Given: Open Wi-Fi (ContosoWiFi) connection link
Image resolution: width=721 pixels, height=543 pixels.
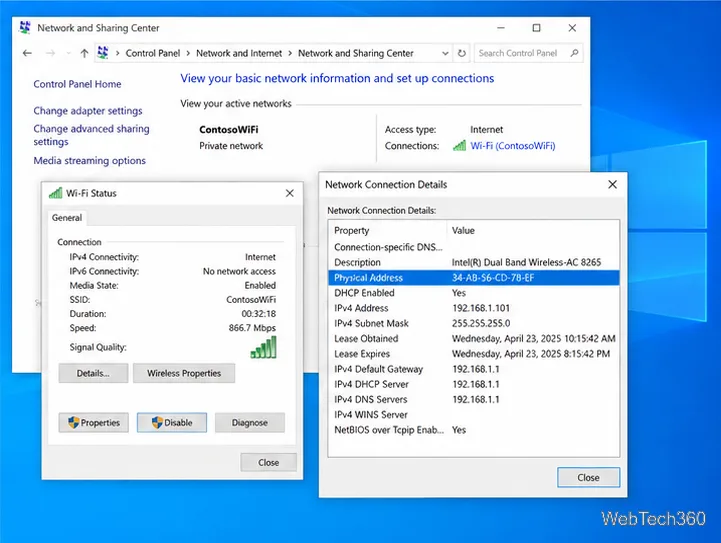Looking at the screenshot, I should (x=513, y=146).
